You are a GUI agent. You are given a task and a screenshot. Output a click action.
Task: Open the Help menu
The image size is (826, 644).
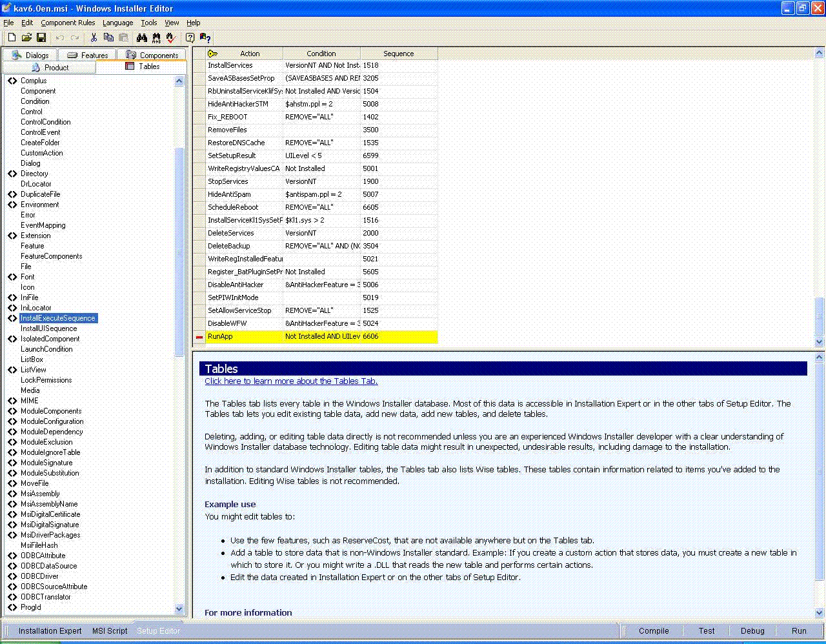(194, 23)
